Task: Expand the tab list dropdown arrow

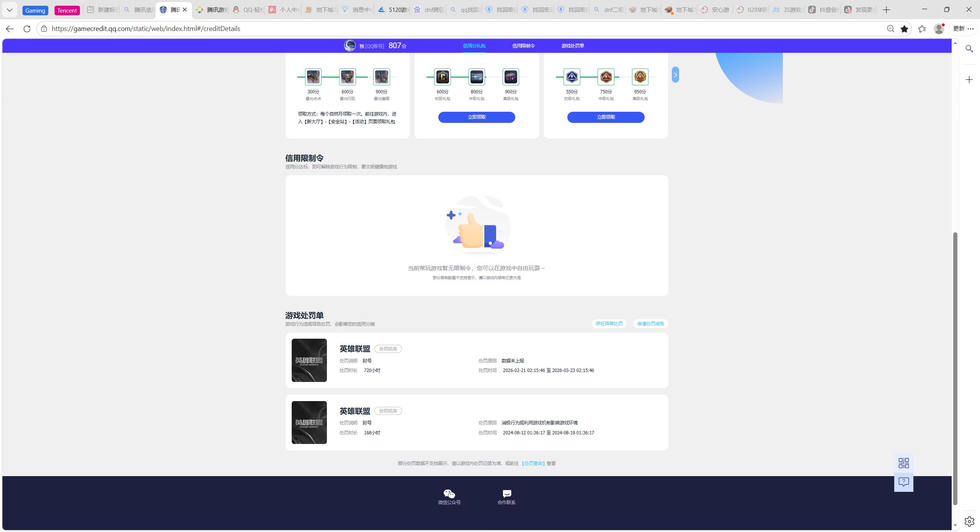Action: point(10,10)
